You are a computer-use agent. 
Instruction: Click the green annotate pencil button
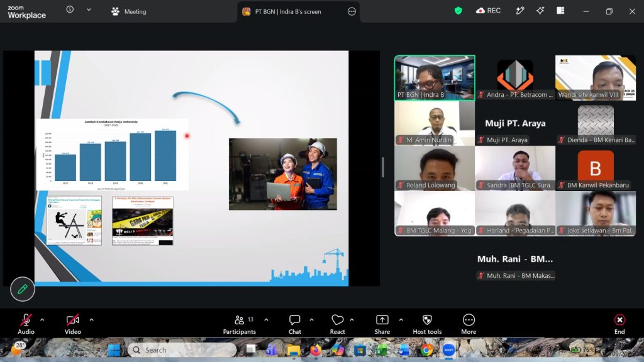tap(22, 289)
